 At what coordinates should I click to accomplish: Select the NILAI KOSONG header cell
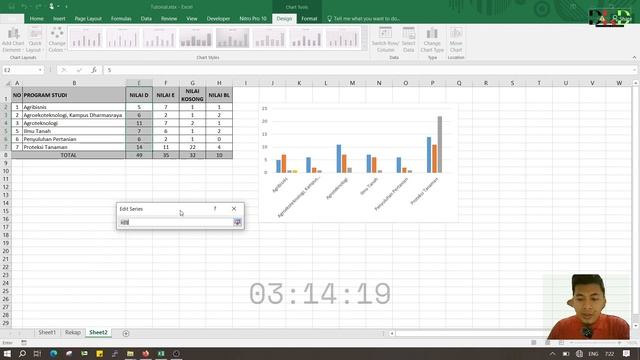point(192,95)
